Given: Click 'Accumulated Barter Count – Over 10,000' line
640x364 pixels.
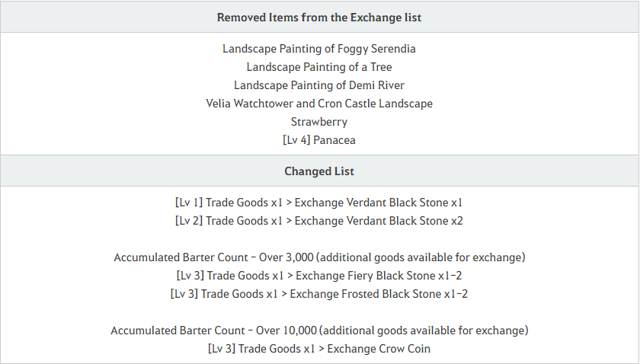Looking at the screenshot, I should [319, 330].
